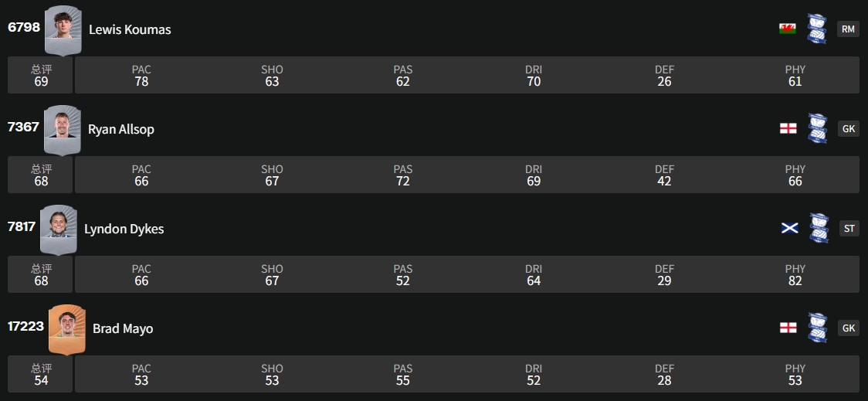Click the club crest in Ryan Allsop row
Image resolution: width=868 pixels, height=401 pixels.
817,128
